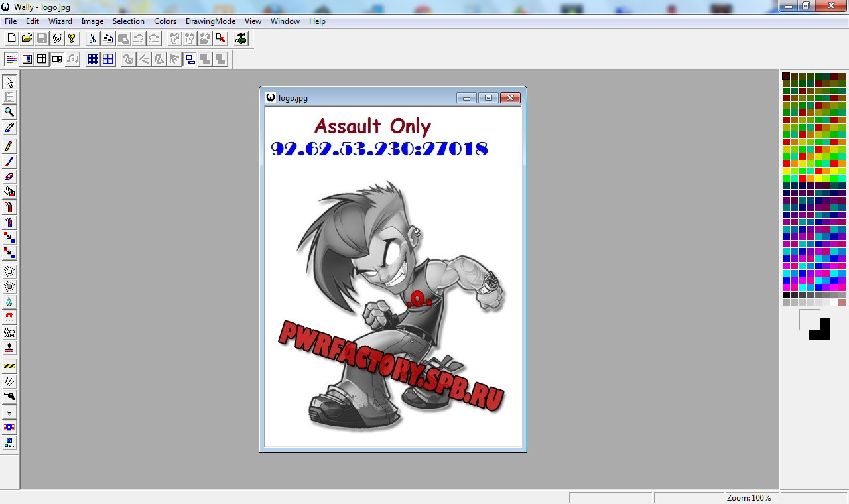Select the Eraser tool
The image size is (849, 504).
9,176
